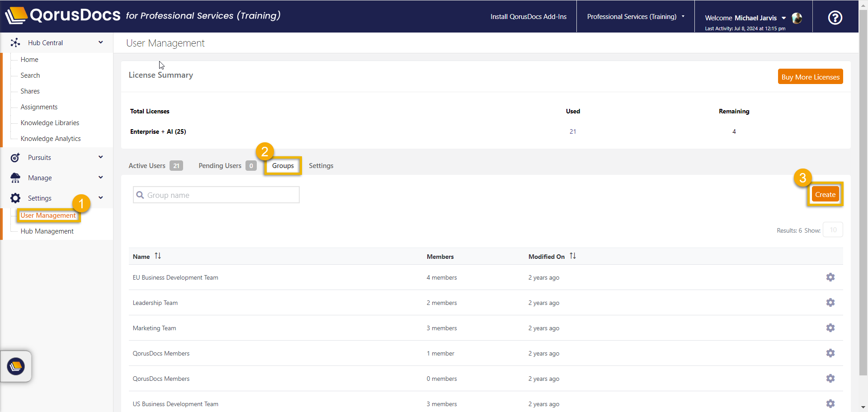
Task: Click EU Business Development Team group name
Action: 175,277
